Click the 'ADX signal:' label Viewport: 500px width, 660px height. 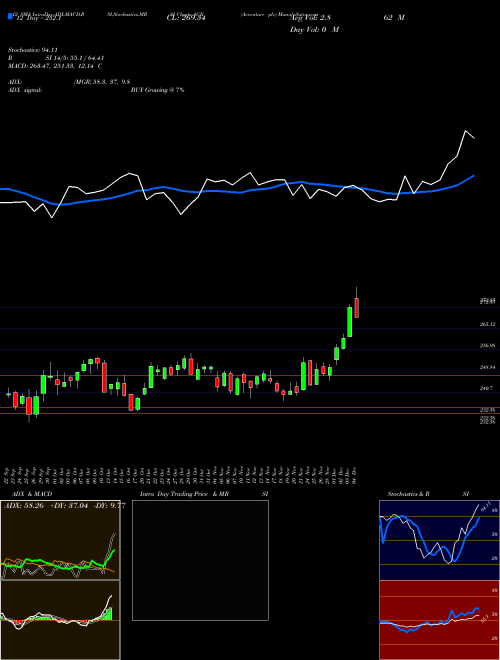25,90
